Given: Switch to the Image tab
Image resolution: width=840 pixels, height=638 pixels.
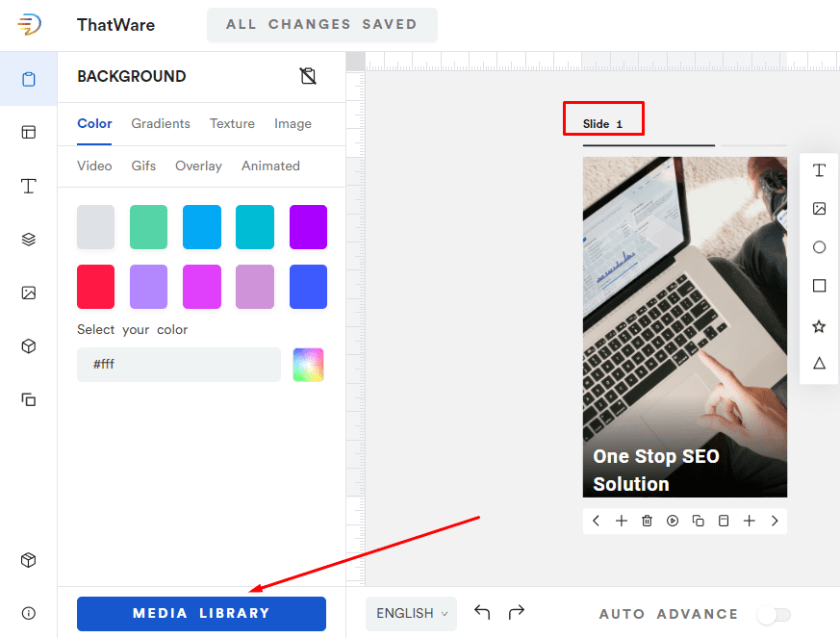Looking at the screenshot, I should coord(293,124).
